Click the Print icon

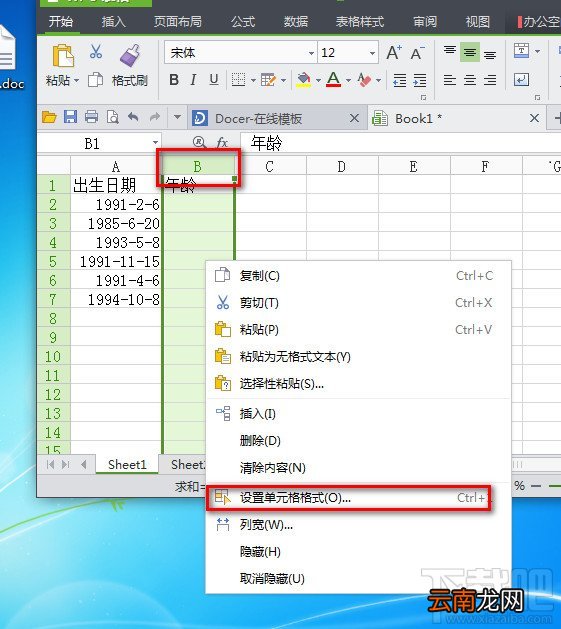tap(91, 117)
